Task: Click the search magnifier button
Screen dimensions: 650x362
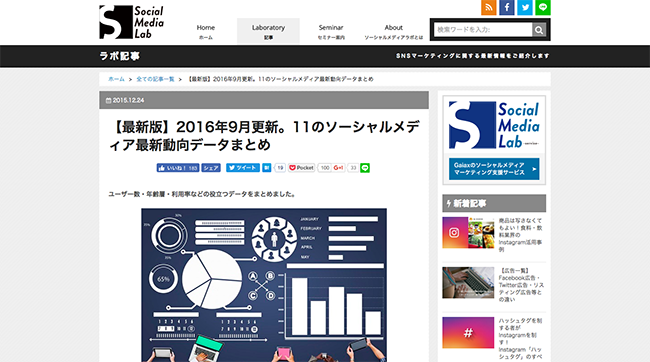Action: pos(539,30)
